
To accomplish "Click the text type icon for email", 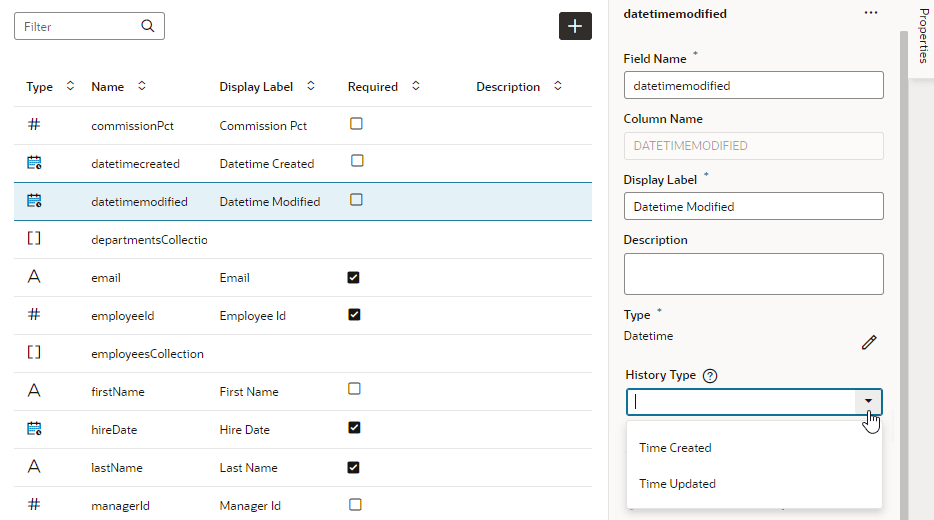I will coord(34,277).
